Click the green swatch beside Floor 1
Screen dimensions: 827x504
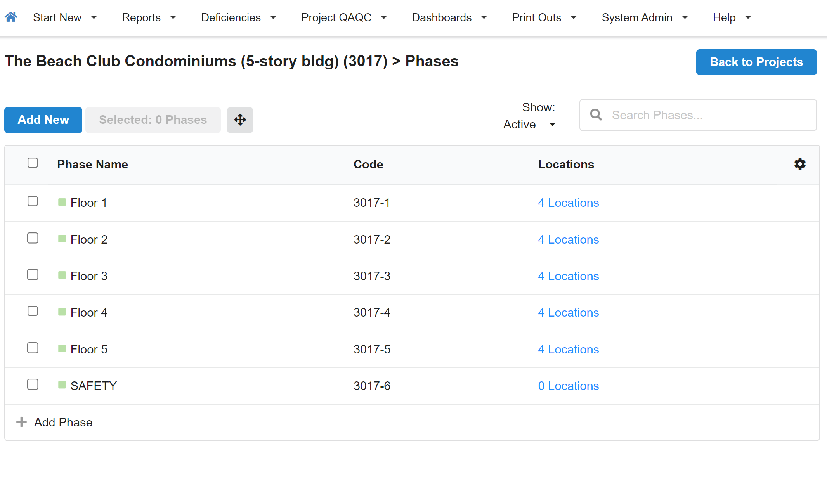tap(62, 202)
